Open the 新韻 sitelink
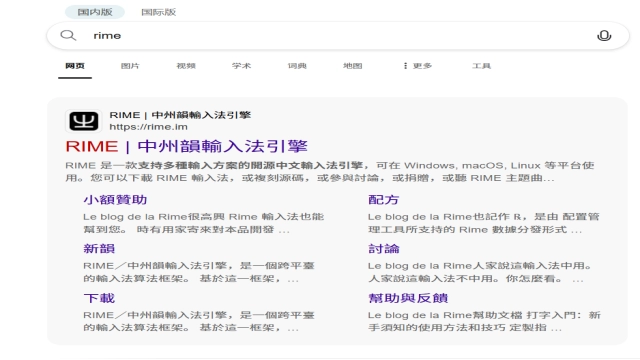Viewport: 640px width, 360px height. [x=99, y=249]
